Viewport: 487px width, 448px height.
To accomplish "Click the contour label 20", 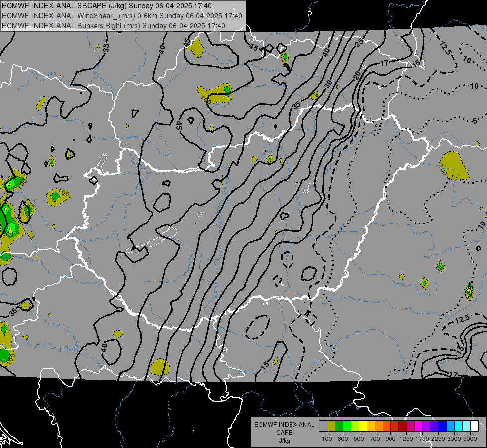I will (x=357, y=75).
